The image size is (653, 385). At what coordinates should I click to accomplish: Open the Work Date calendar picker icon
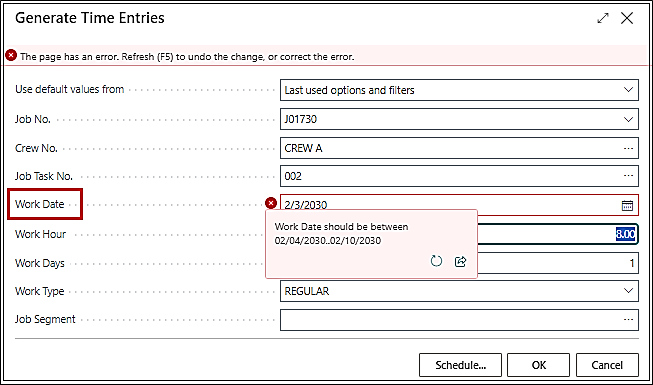627,205
